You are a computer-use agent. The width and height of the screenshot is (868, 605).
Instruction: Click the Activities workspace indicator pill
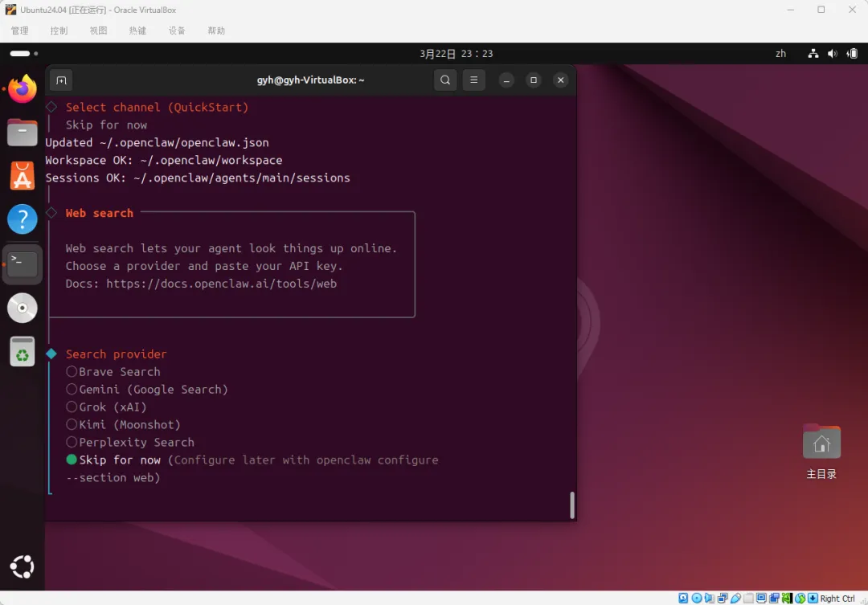(20, 54)
